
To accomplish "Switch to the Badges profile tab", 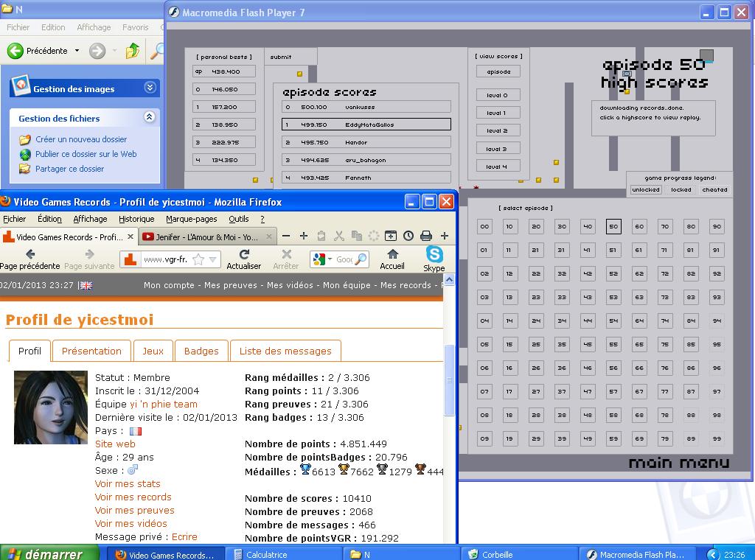I will (201, 351).
